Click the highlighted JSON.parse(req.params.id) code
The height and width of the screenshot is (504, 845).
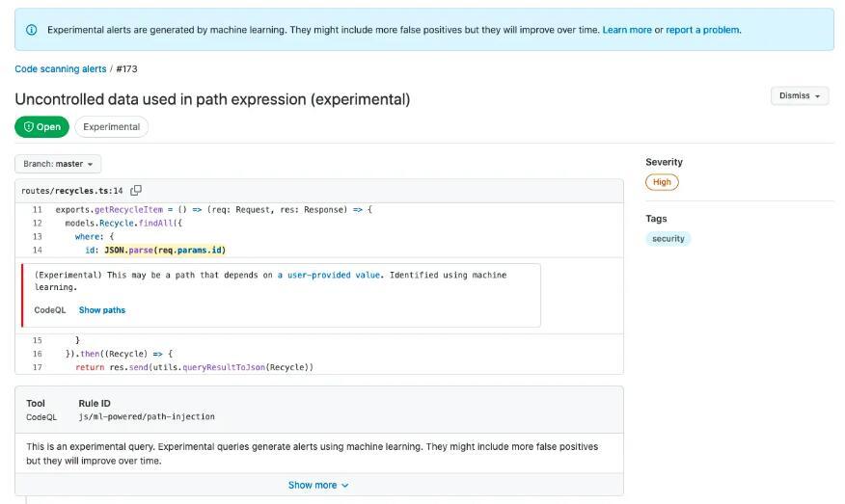pyautogui.click(x=165, y=250)
